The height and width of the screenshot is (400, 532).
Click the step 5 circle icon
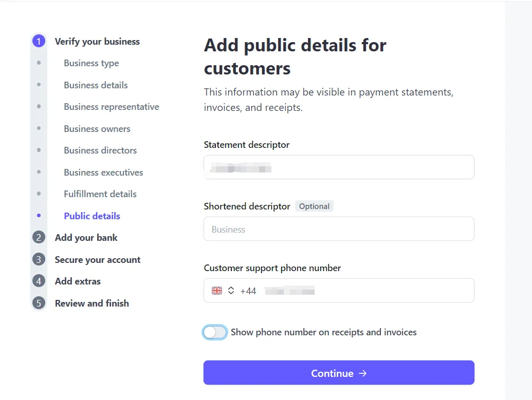pos(39,303)
